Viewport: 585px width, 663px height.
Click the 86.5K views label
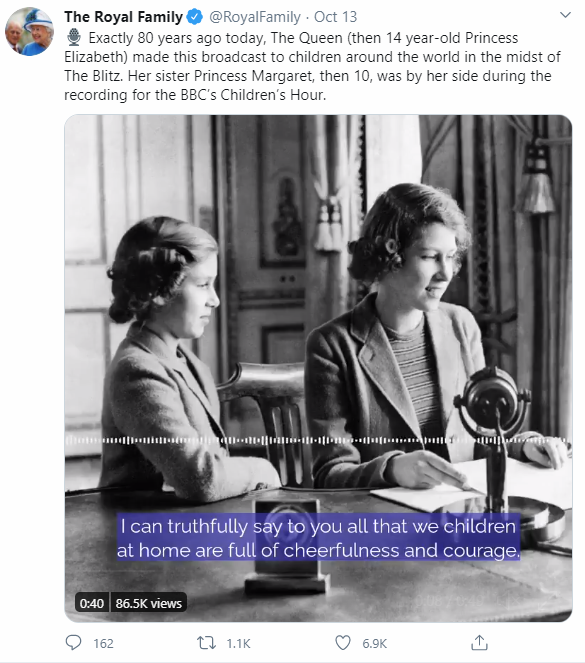pos(148,603)
